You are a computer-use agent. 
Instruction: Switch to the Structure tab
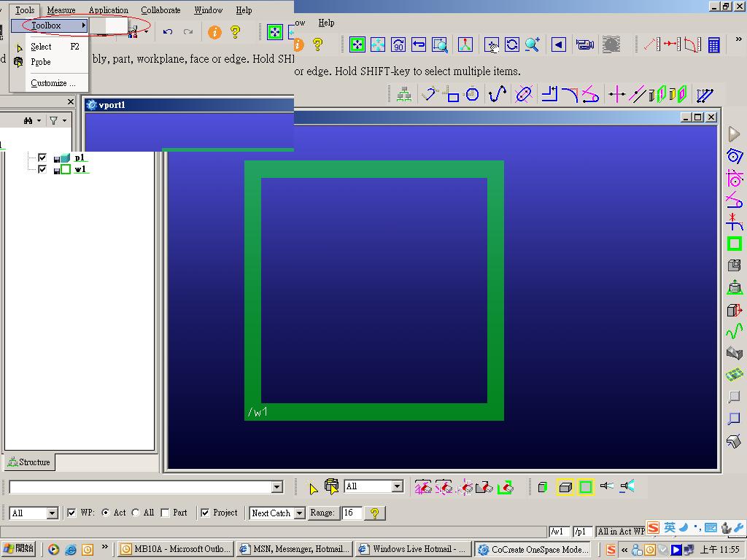[x=29, y=462]
